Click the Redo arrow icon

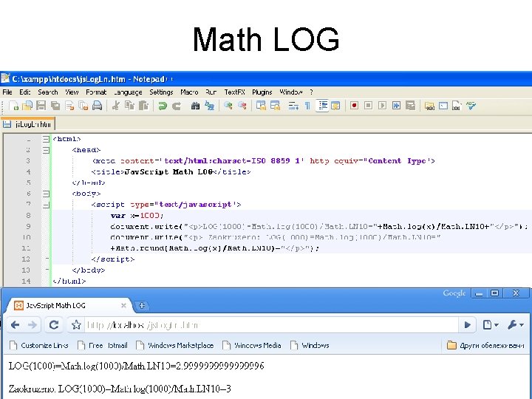(177, 106)
